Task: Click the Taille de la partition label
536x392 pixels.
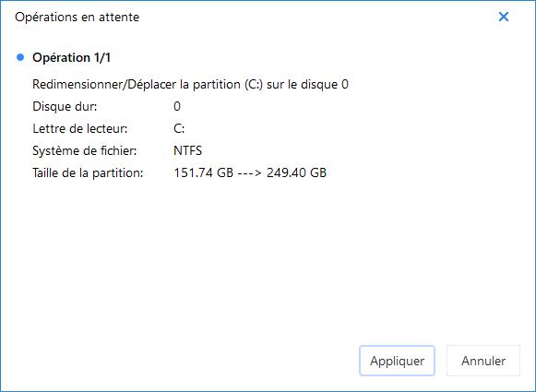Action: point(88,172)
